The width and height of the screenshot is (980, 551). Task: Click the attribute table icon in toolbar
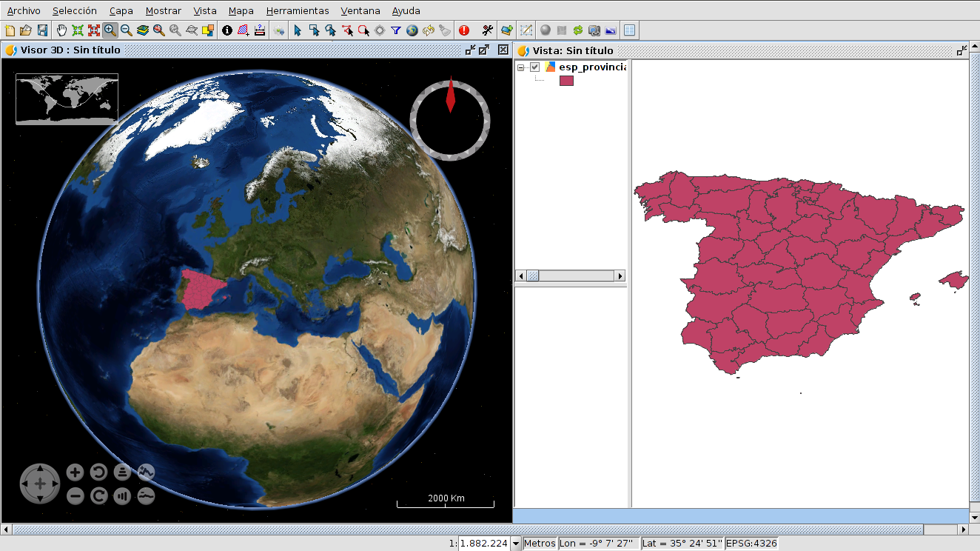point(629,30)
